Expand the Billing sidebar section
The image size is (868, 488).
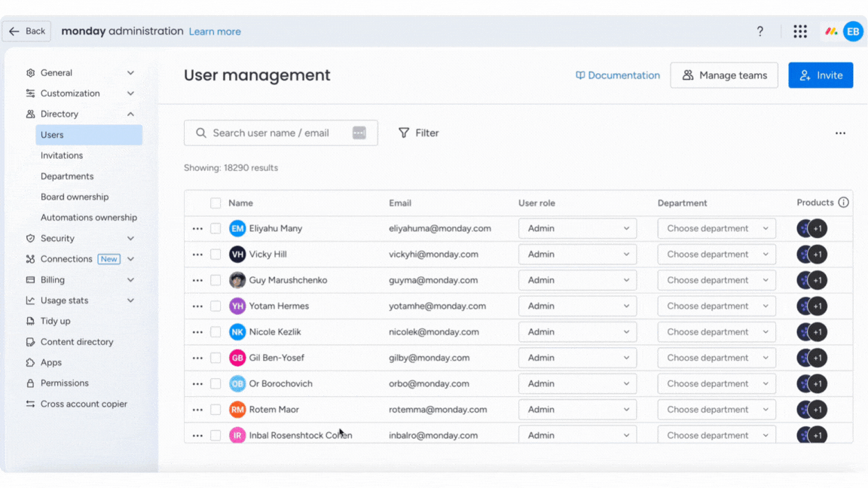[x=81, y=280]
